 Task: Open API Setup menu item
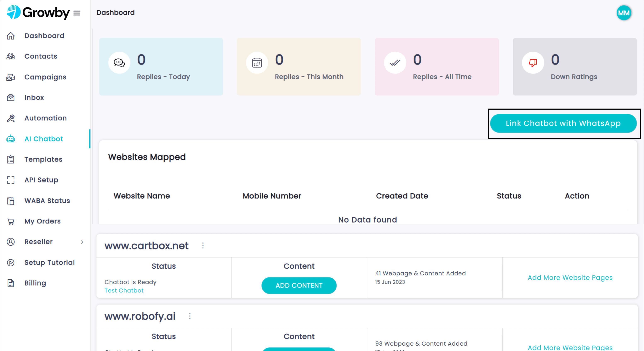click(41, 180)
